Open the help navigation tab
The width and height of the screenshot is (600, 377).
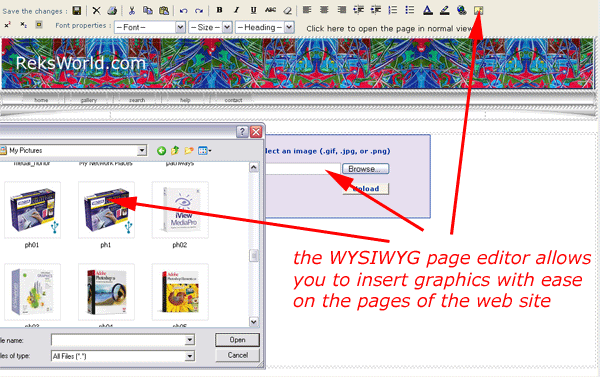[x=185, y=100]
